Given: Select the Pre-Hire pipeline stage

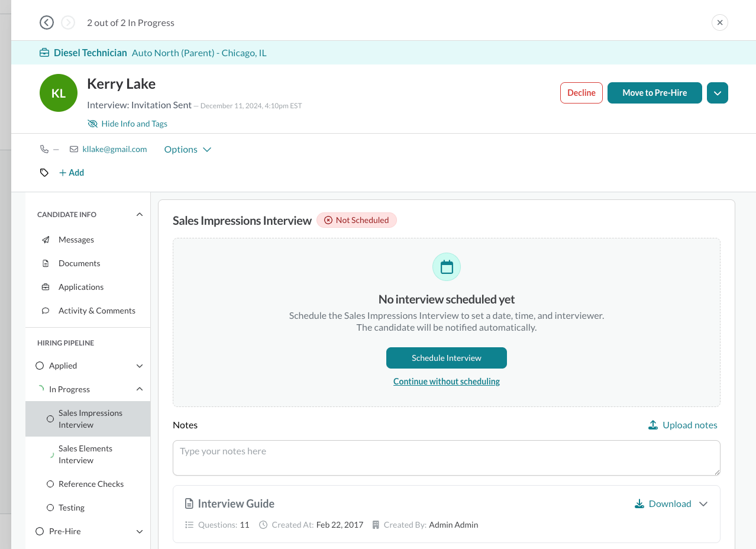Looking at the screenshot, I should pyautogui.click(x=64, y=531).
